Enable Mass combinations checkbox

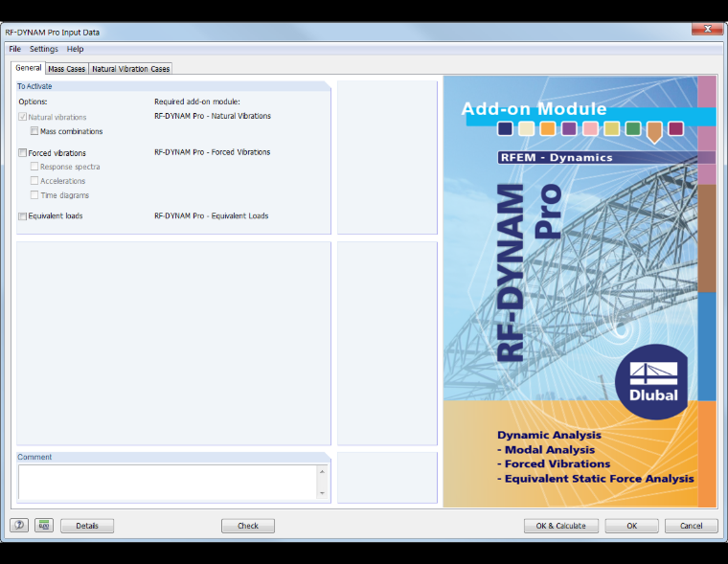(x=34, y=131)
